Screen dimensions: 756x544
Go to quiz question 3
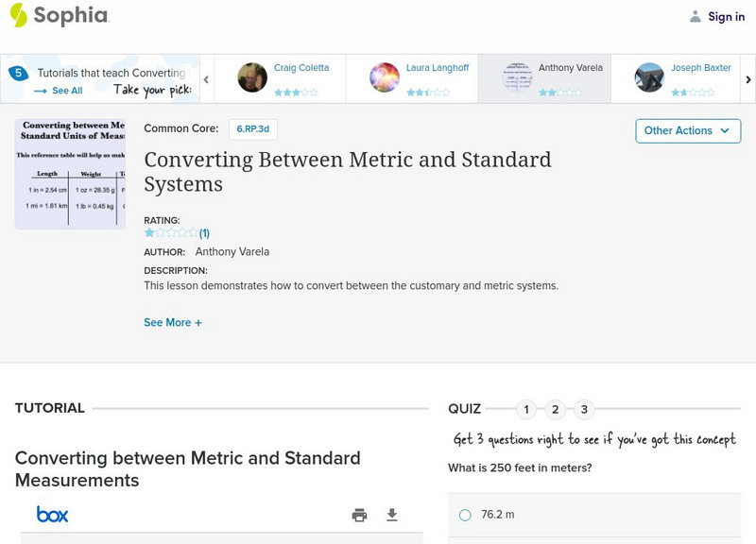[584, 409]
